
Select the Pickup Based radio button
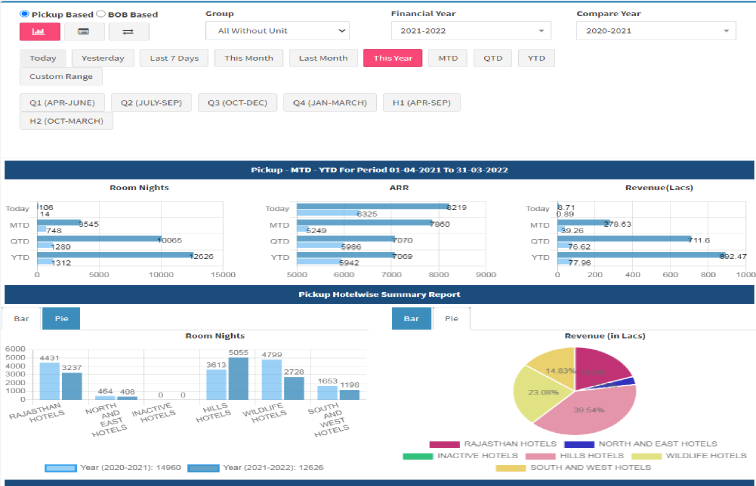coord(25,14)
